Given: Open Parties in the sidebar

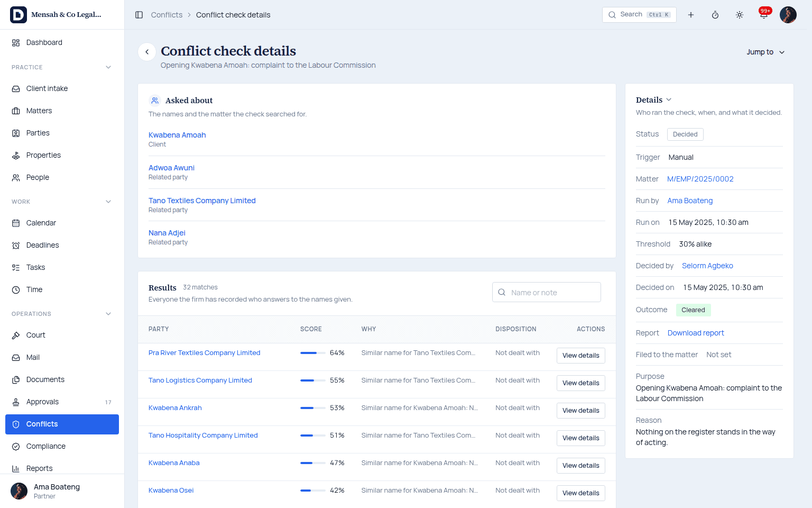Looking at the screenshot, I should [62, 133].
